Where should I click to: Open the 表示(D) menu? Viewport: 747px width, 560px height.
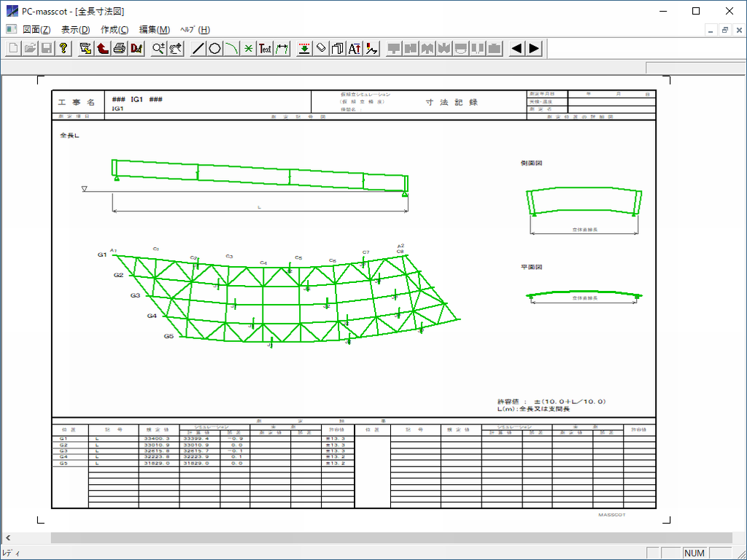click(75, 30)
